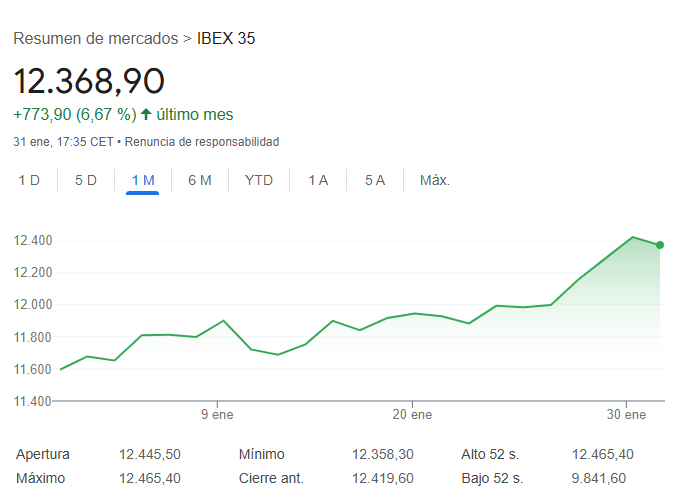The width and height of the screenshot is (699, 500).
Task: Click the 30 ene x-axis date label
Action: [x=626, y=414]
